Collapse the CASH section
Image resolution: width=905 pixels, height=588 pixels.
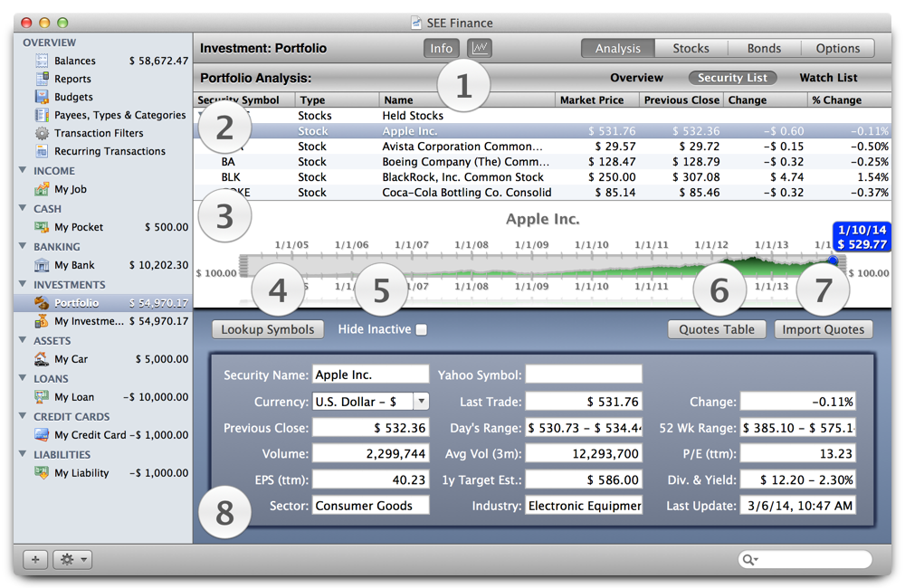pyautogui.click(x=23, y=208)
